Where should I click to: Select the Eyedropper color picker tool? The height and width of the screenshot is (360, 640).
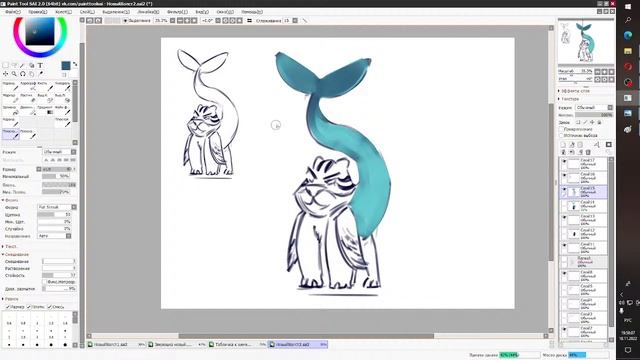[x=40, y=74]
